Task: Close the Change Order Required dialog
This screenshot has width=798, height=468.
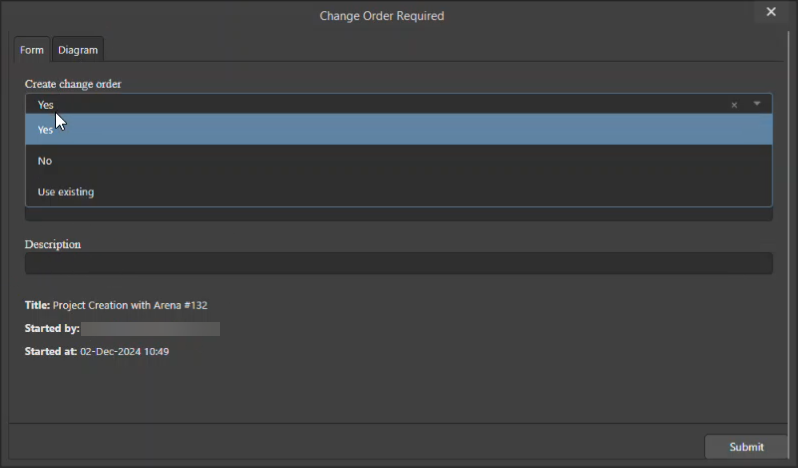Action: [x=771, y=12]
